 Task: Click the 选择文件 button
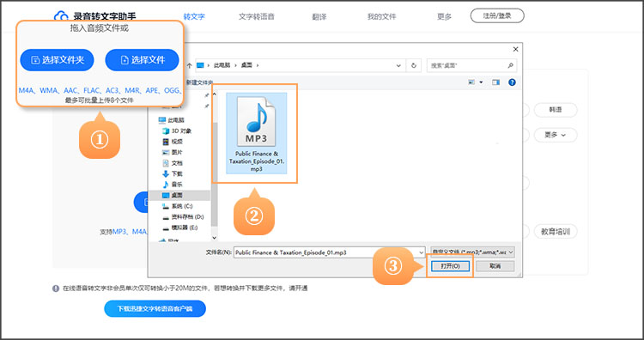coord(142,60)
